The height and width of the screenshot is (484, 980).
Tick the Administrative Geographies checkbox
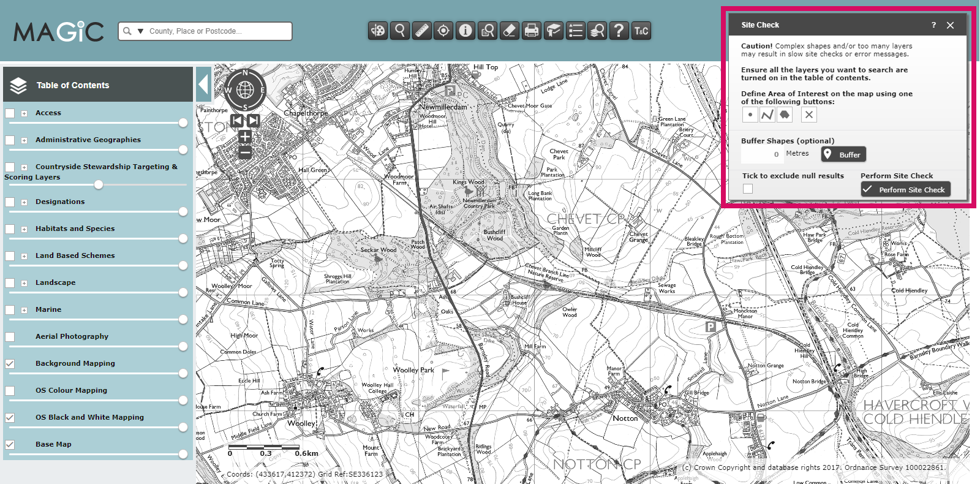coord(10,140)
